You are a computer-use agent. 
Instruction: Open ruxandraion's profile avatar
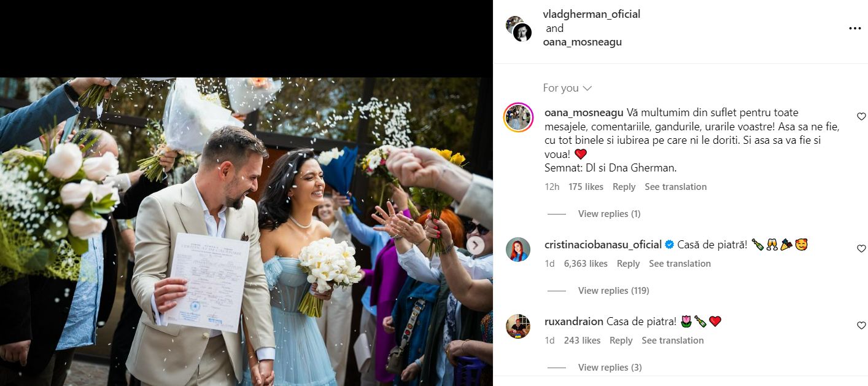pos(518,326)
